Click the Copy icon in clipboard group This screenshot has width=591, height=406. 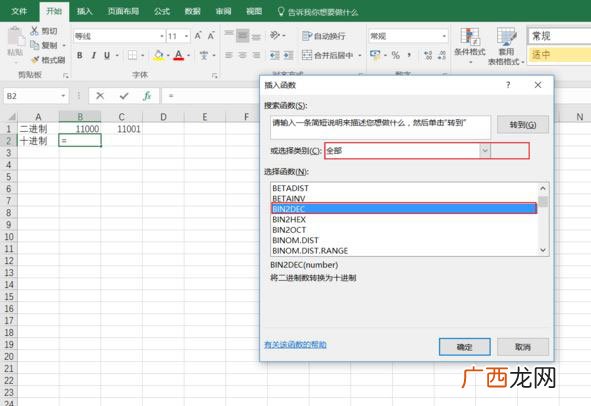[35, 45]
